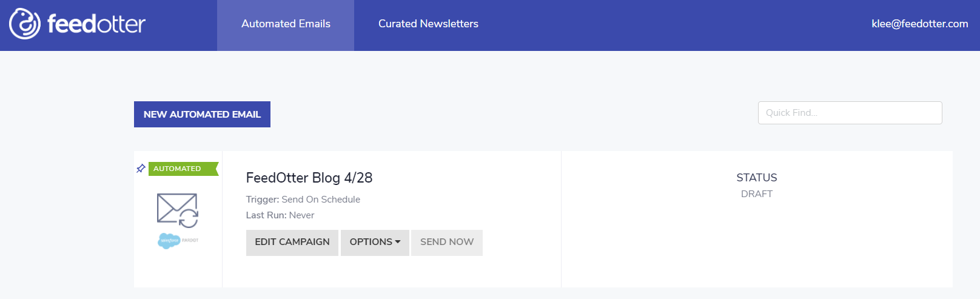Screen dimensions: 980x299
Task: Expand the Options dropdown menu
Action: pos(375,243)
